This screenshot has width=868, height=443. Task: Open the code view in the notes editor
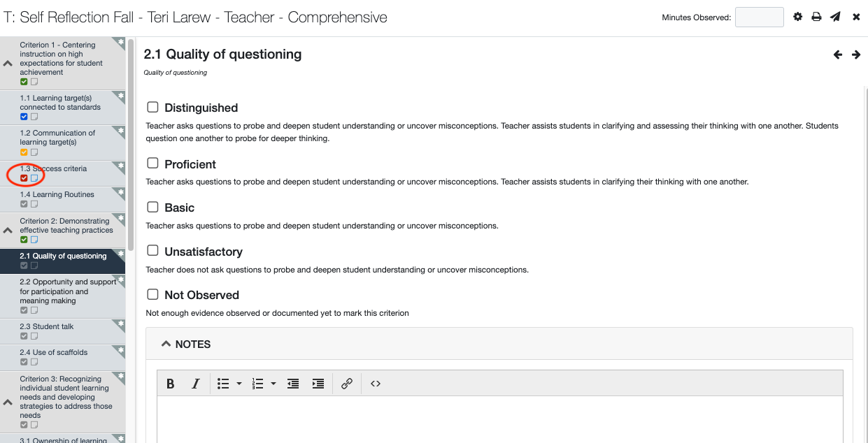[375, 383]
